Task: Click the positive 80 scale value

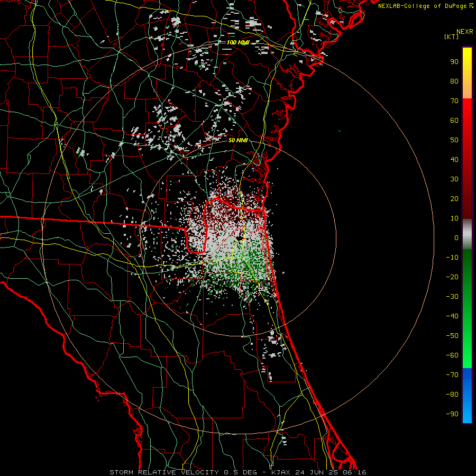Action: coord(454,81)
